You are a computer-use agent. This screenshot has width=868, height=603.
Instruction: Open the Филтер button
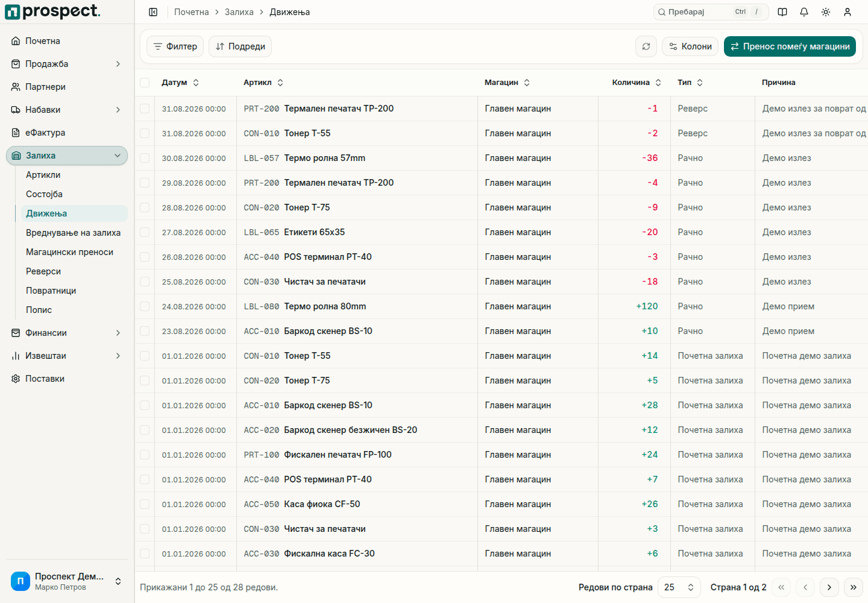[x=175, y=46]
